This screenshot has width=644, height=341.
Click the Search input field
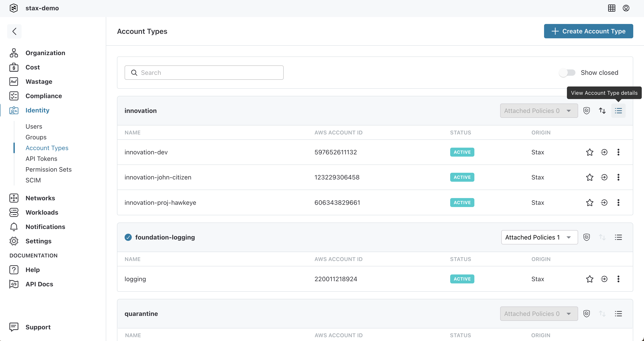click(204, 72)
